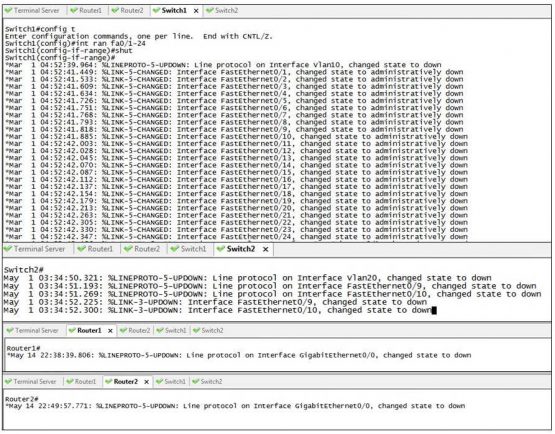This screenshot has width=555, height=434.
Task: Click green check icon on active Router1 tab
Action: pos(72,331)
